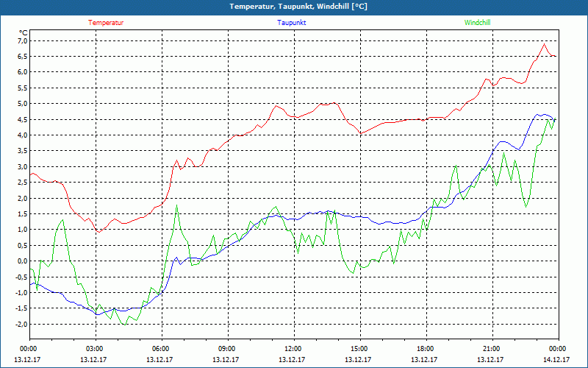Select the blue Taupunkt legend label
The height and width of the screenshot is (368, 588).
tap(291, 23)
